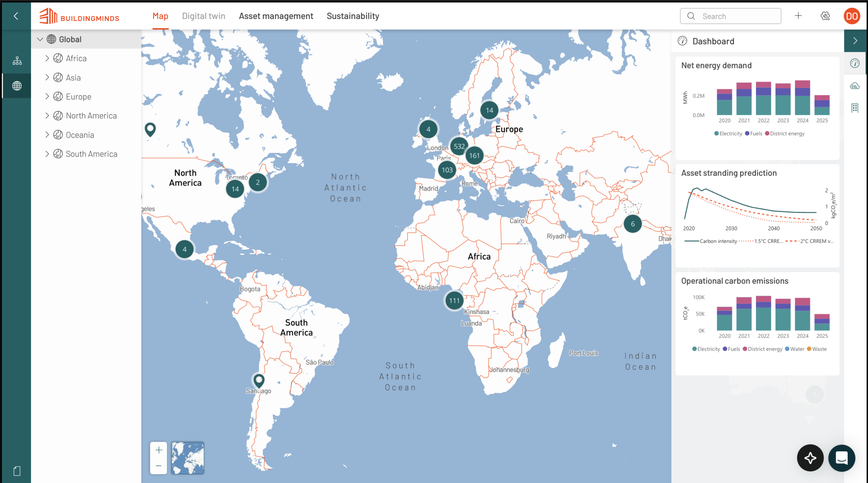Open the chat support bubble
Screen dimensions: 868x483
click(x=842, y=458)
